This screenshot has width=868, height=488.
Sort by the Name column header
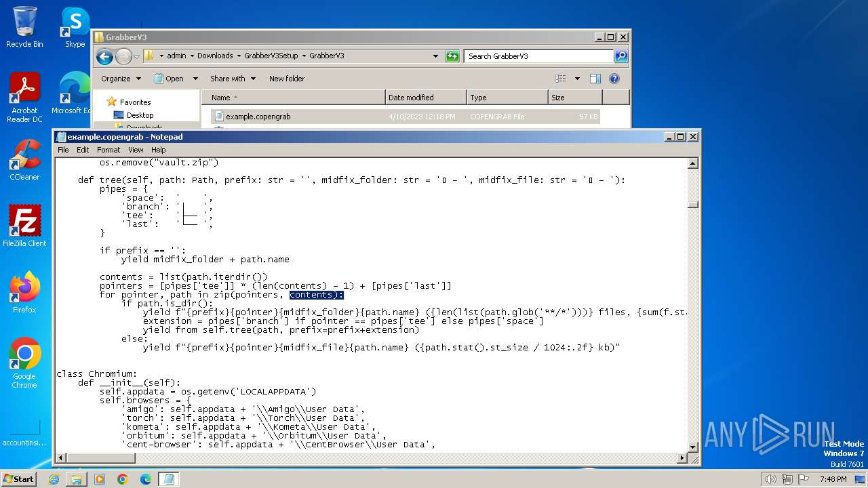pos(294,98)
